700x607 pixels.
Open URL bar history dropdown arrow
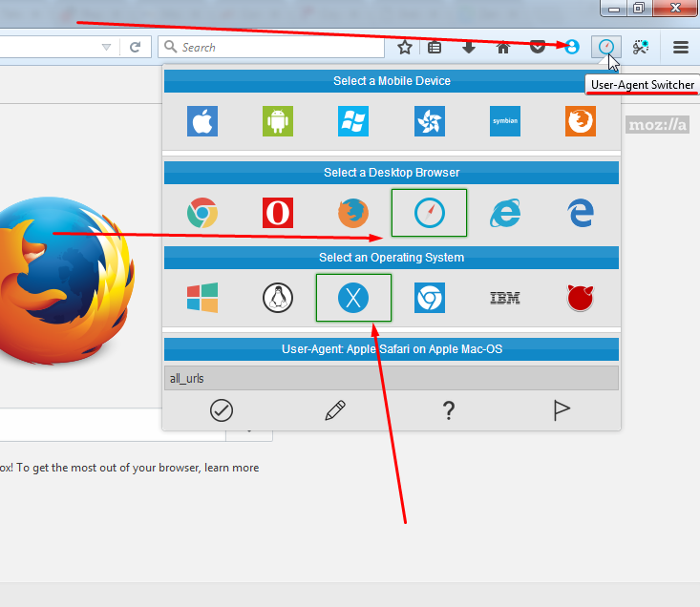(x=107, y=47)
